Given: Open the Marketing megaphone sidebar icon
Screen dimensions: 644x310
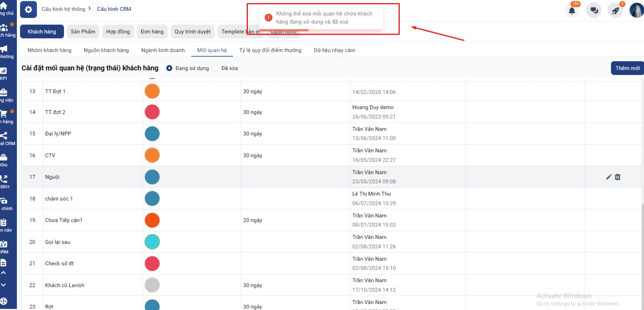Looking at the screenshot, I should tap(4, 51).
